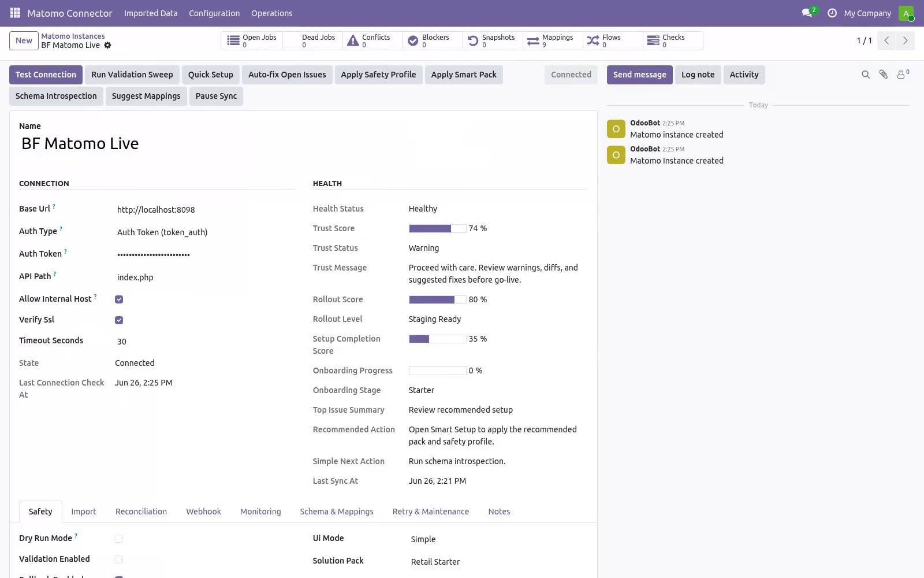924x578 pixels.
Task: Run Schema Introspection
Action: [56, 96]
